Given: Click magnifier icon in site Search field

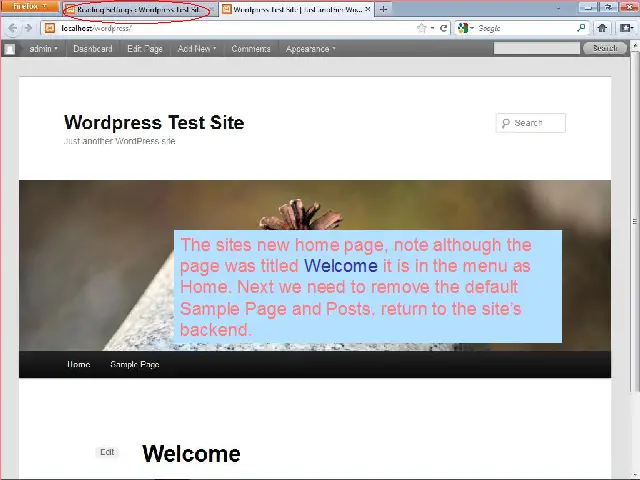Looking at the screenshot, I should 506,123.
